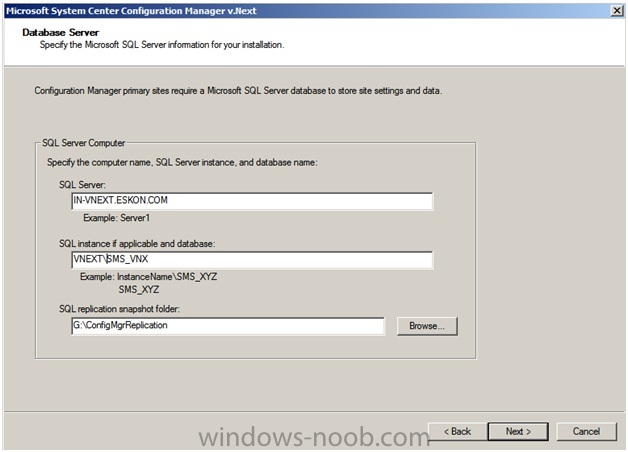Cancel the Configuration Manager setup wizard
Image resolution: width=628 pixels, height=452 pixels.
click(586, 432)
